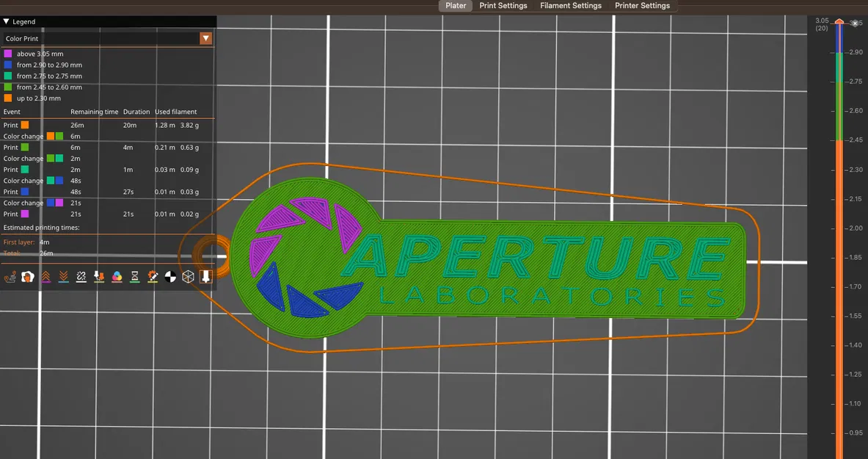Click green swatch for 2.45 to 2.60 mm

point(8,87)
